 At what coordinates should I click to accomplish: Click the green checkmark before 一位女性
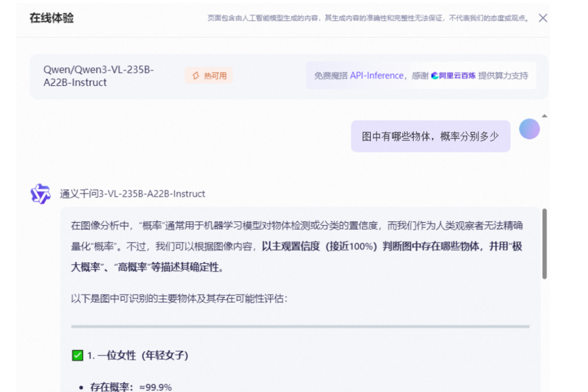click(77, 355)
